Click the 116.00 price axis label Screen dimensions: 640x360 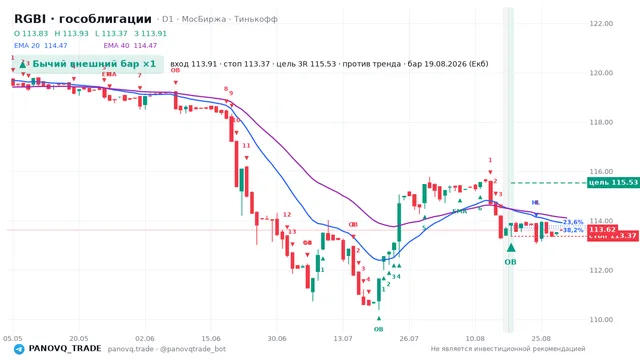[x=601, y=171]
